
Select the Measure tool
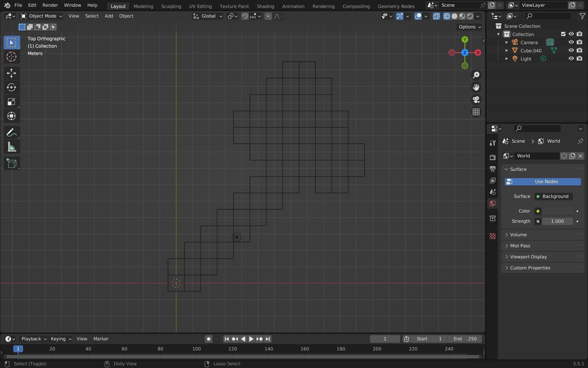(x=11, y=147)
